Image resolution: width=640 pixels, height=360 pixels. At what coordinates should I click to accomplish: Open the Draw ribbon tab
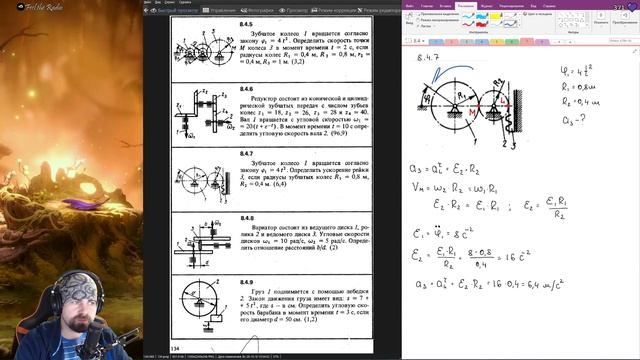pos(466,6)
